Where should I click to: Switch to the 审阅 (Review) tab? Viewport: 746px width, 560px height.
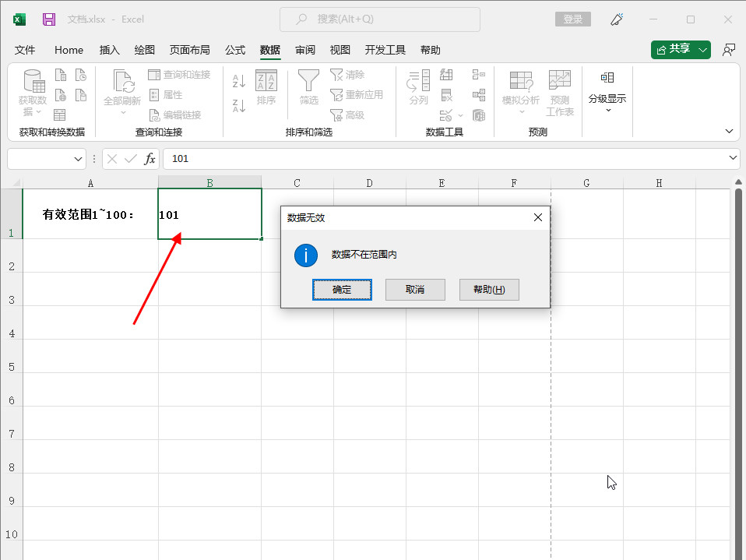pos(305,50)
